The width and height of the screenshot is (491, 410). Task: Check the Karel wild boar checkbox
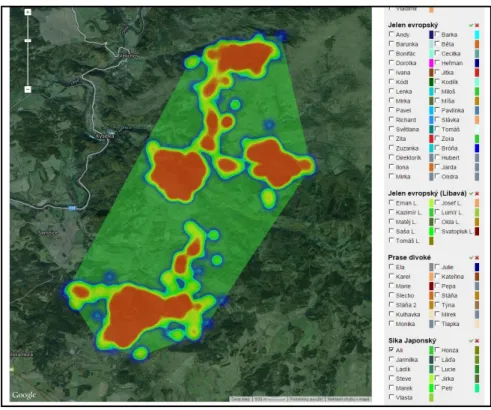(x=391, y=276)
